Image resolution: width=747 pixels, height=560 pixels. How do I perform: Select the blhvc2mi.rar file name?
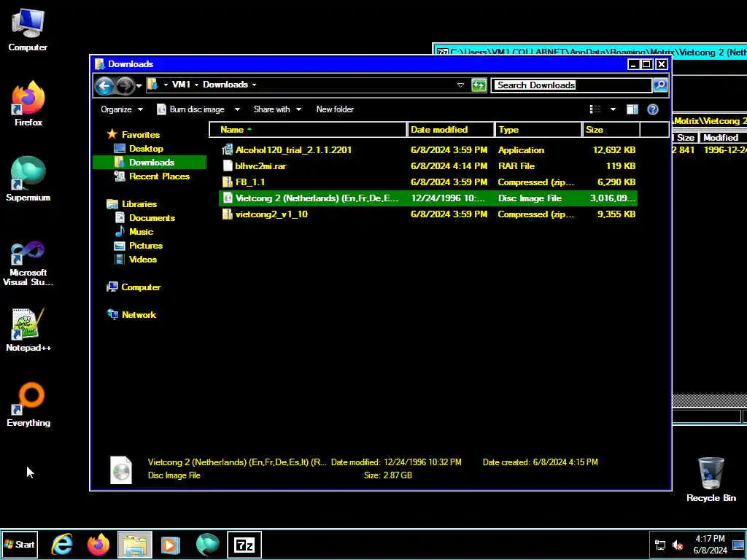(260, 166)
